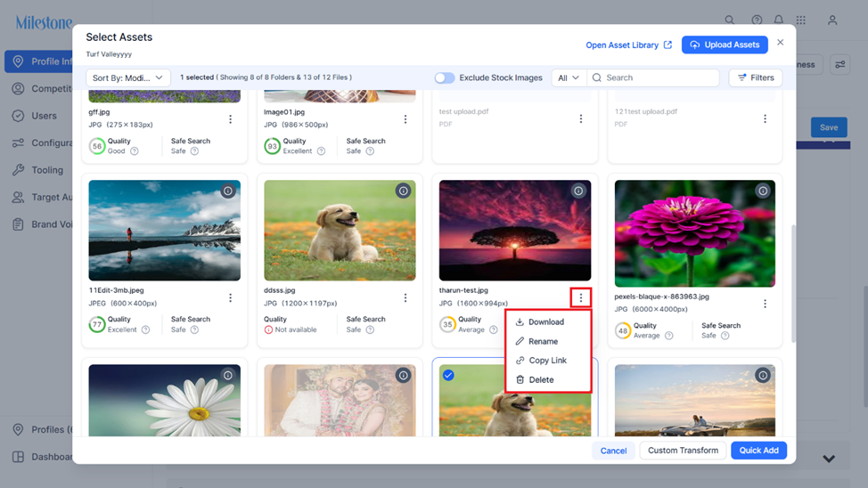Click the help question mark in header

757,20
